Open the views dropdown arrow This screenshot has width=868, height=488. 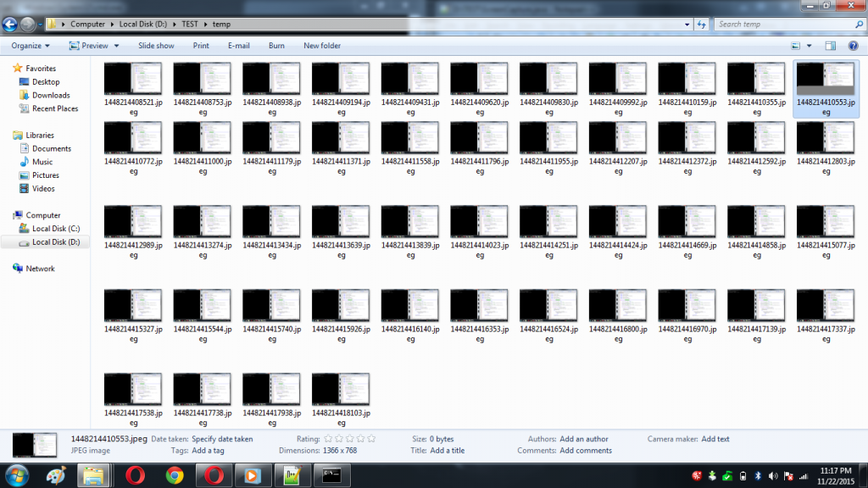coord(810,45)
